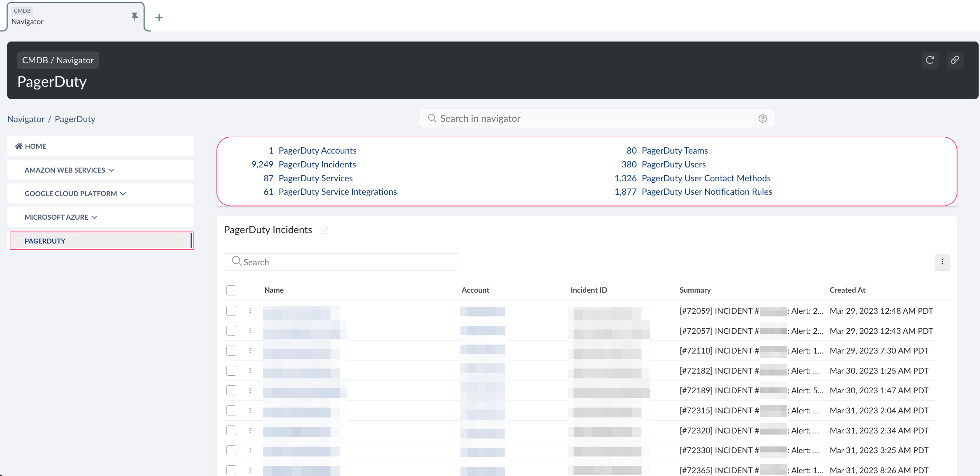Select all incidents with the header checkbox
Viewport: 980px width, 476px height.
tap(231, 290)
